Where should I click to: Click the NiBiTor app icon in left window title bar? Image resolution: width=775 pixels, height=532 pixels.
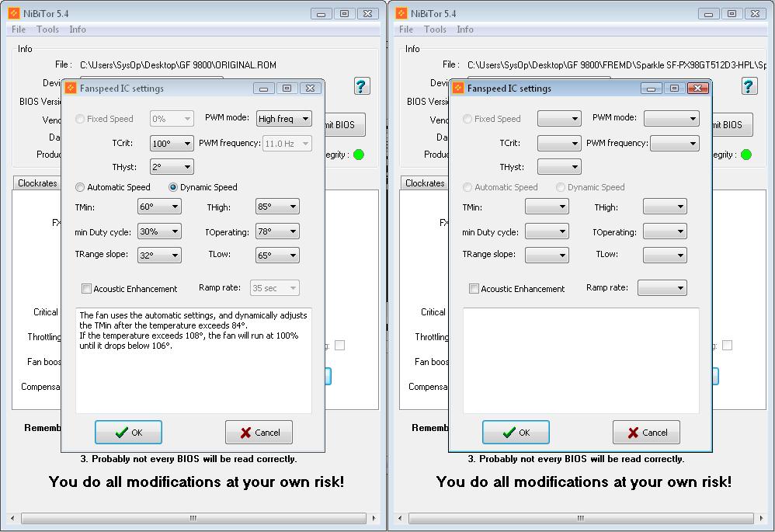pos(14,13)
